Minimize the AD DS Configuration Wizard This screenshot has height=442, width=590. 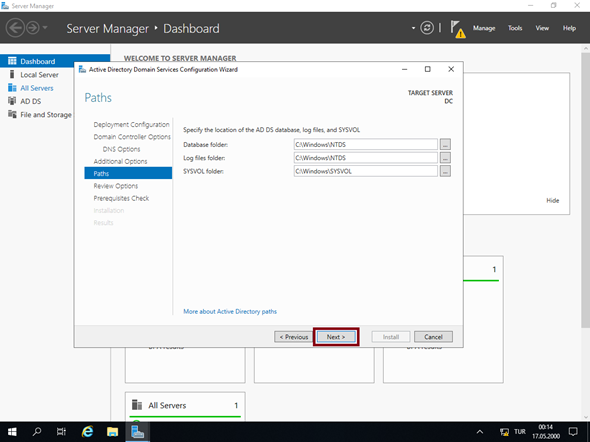coord(404,69)
